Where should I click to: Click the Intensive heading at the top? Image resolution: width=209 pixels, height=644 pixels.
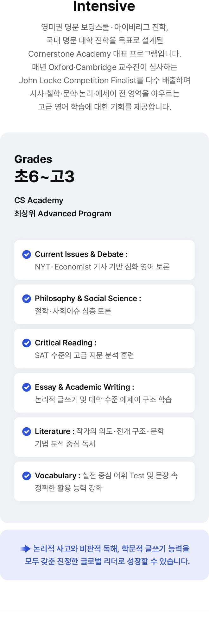pyautogui.click(x=104, y=6)
